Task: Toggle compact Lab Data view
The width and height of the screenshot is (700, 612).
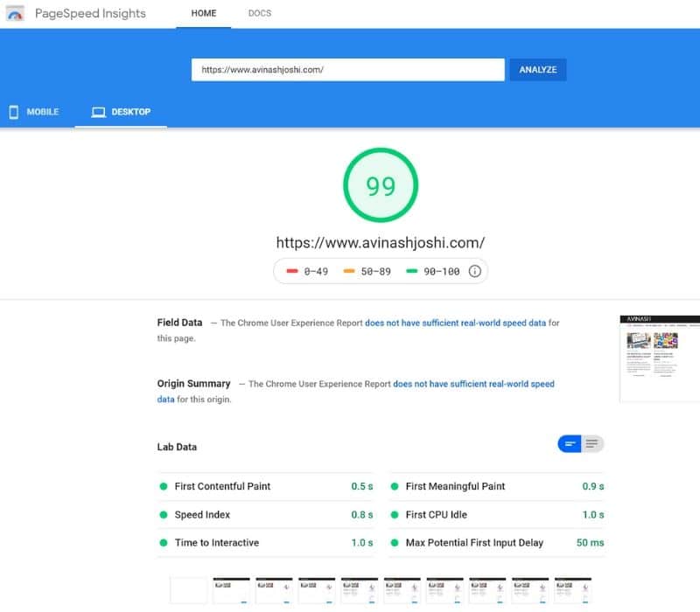Action: [x=570, y=444]
